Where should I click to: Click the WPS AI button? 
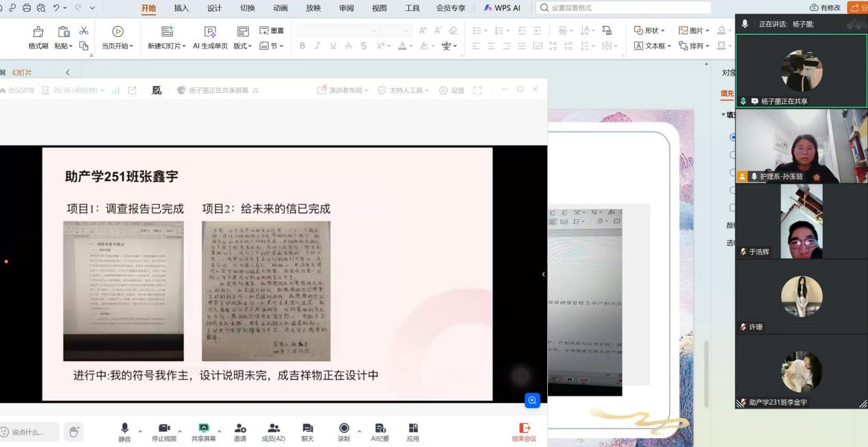click(503, 8)
